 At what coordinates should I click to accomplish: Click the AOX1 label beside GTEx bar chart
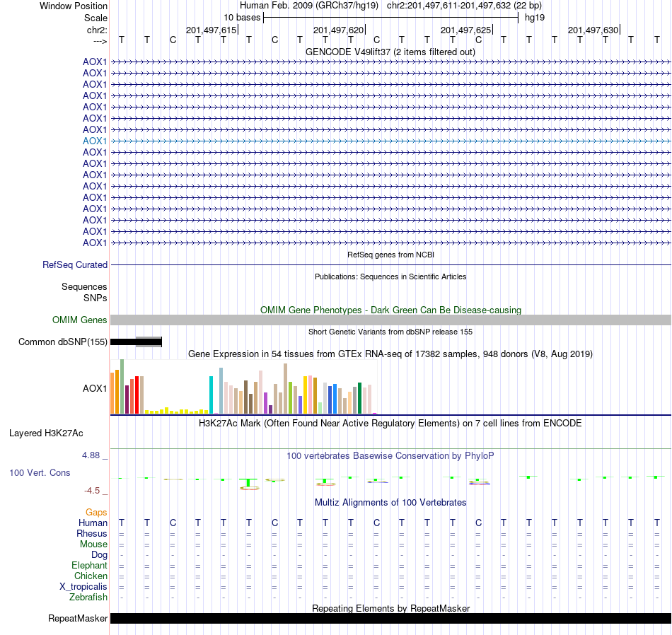pos(95,389)
